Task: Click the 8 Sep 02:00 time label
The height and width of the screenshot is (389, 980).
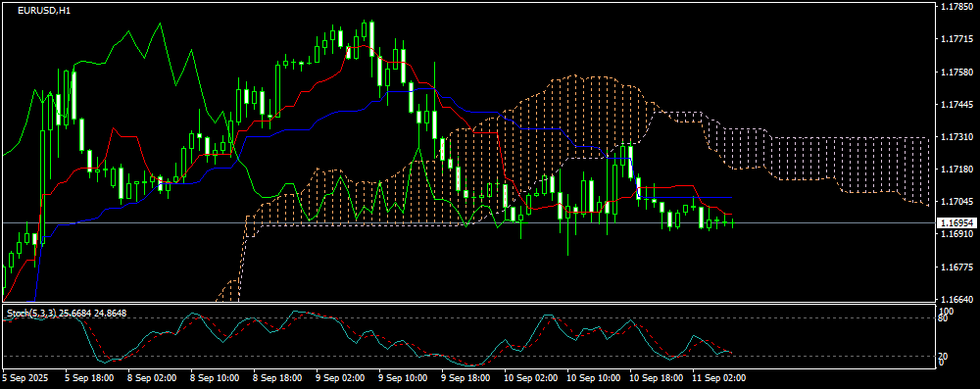Action: point(152,378)
